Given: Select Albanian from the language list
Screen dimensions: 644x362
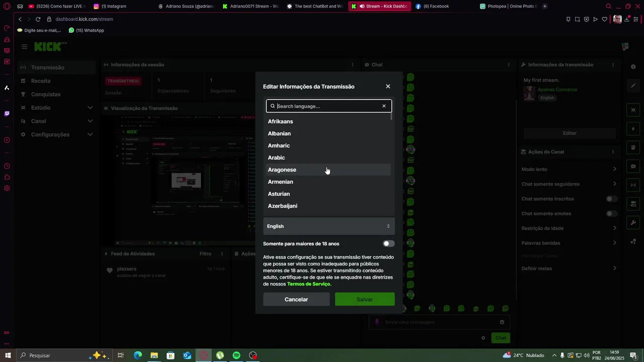Looking at the screenshot, I should (x=329, y=134).
